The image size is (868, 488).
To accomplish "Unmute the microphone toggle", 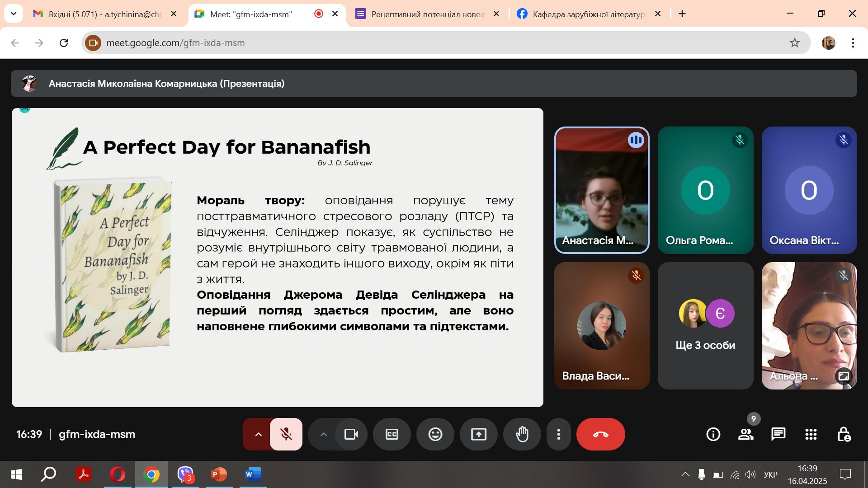I will pyautogui.click(x=286, y=434).
